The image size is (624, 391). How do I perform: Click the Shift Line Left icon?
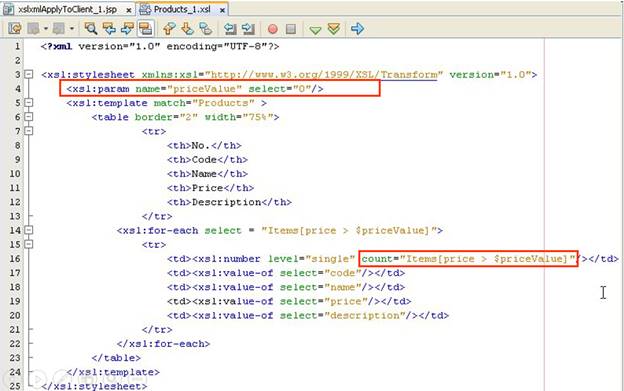click(x=230, y=28)
